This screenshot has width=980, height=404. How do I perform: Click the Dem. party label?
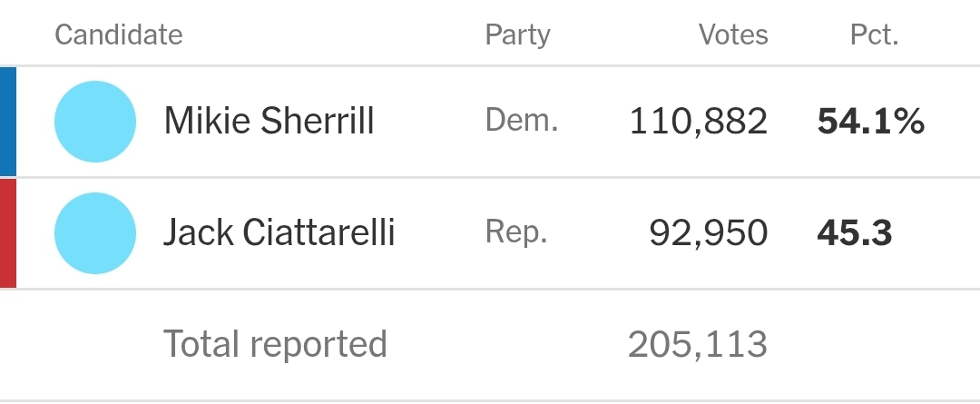522,122
